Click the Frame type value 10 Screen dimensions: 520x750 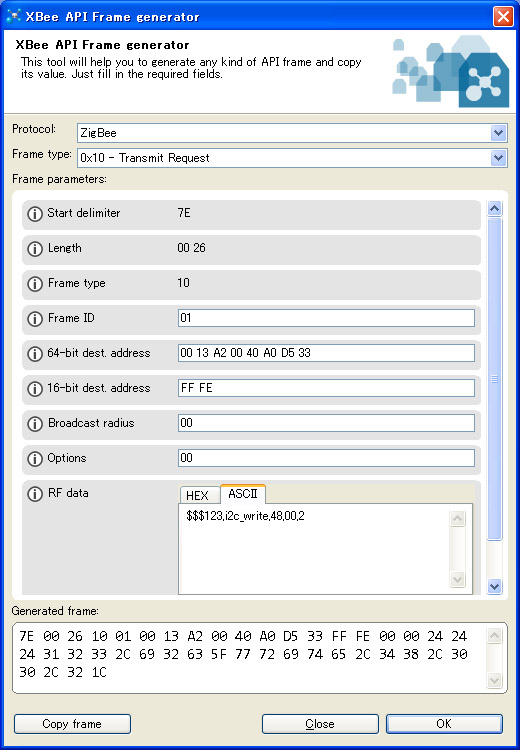[183, 283]
